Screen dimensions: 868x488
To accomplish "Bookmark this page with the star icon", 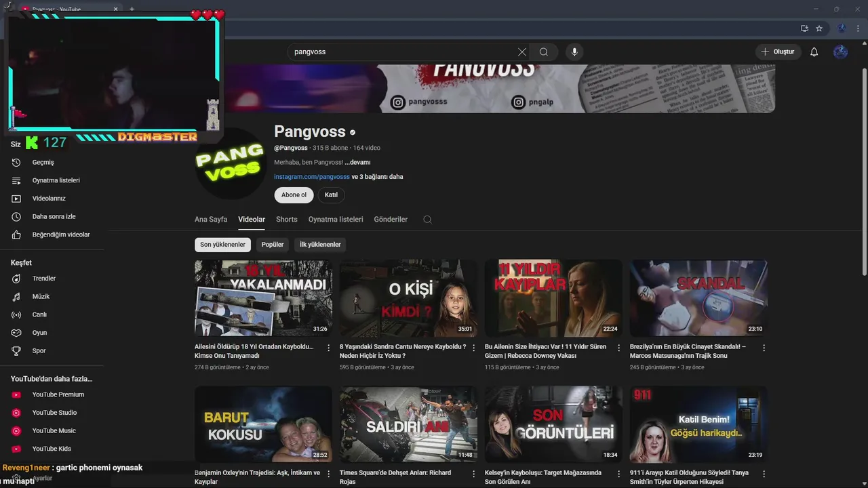I will tap(819, 28).
